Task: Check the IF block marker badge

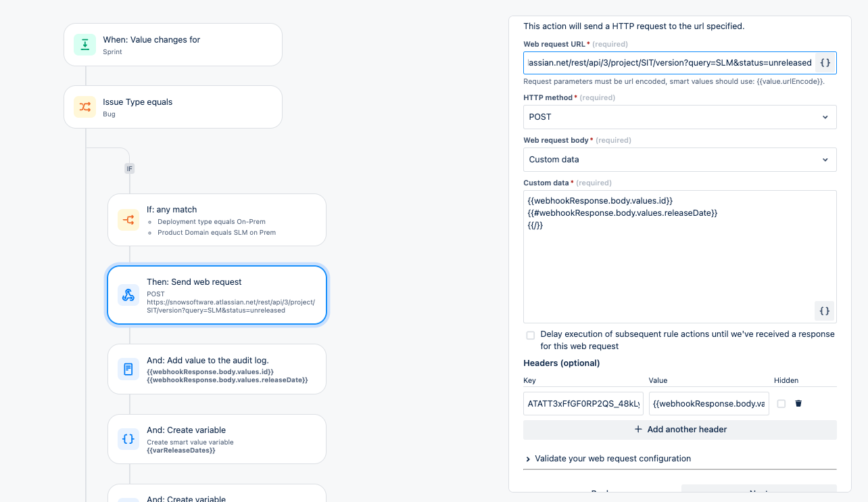Action: coord(129,168)
